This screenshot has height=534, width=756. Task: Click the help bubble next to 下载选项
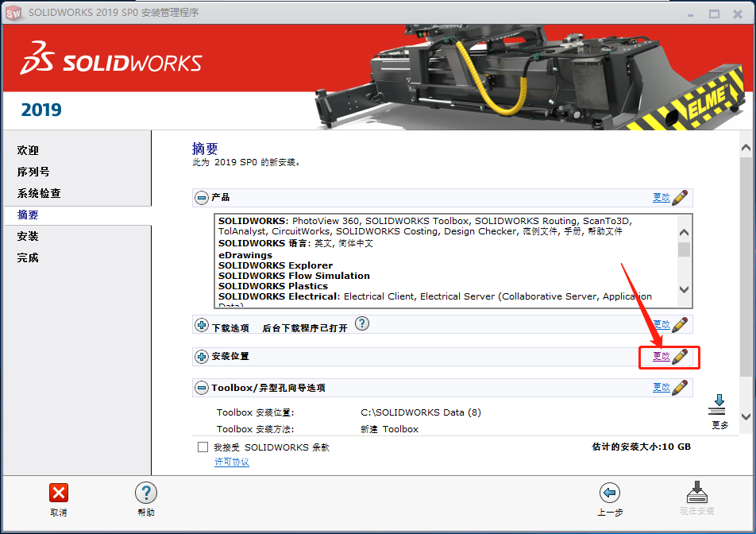pyautogui.click(x=362, y=324)
